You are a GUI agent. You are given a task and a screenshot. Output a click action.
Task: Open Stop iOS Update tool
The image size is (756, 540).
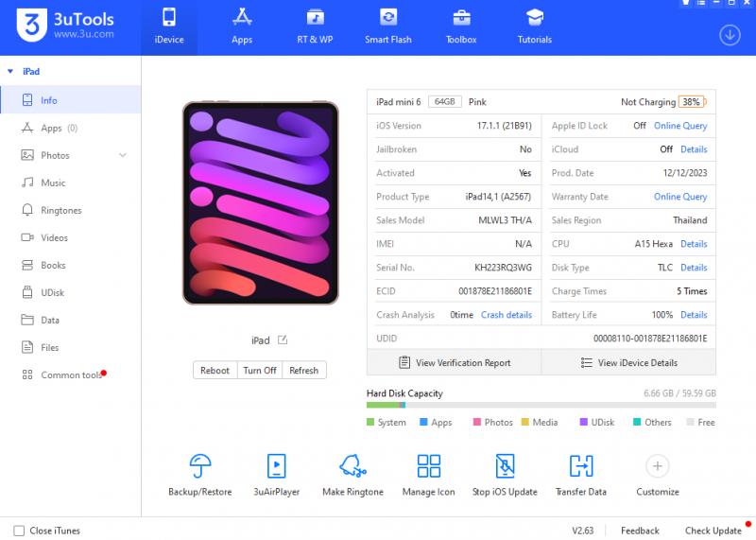[x=505, y=475]
